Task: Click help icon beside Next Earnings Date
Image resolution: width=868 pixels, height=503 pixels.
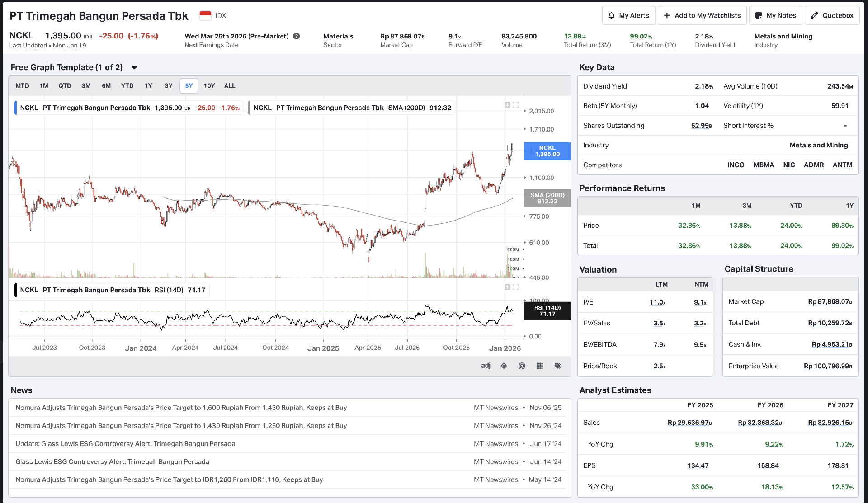Action: click(297, 36)
